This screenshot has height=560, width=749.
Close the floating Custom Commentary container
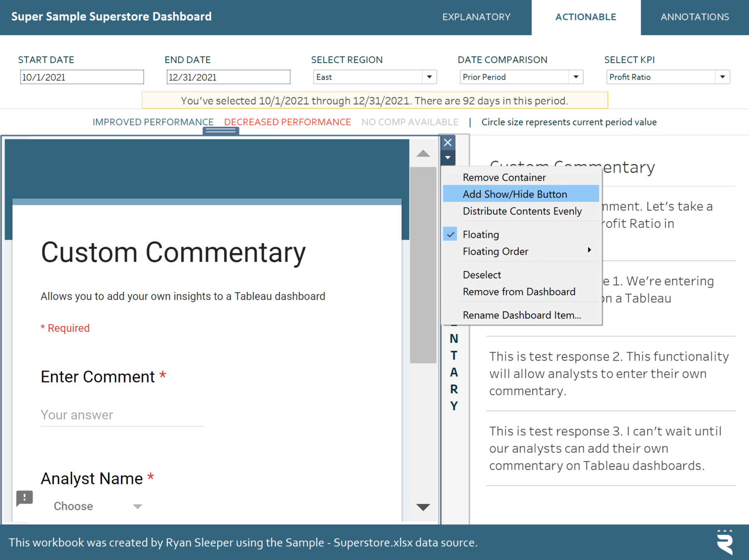click(x=448, y=142)
